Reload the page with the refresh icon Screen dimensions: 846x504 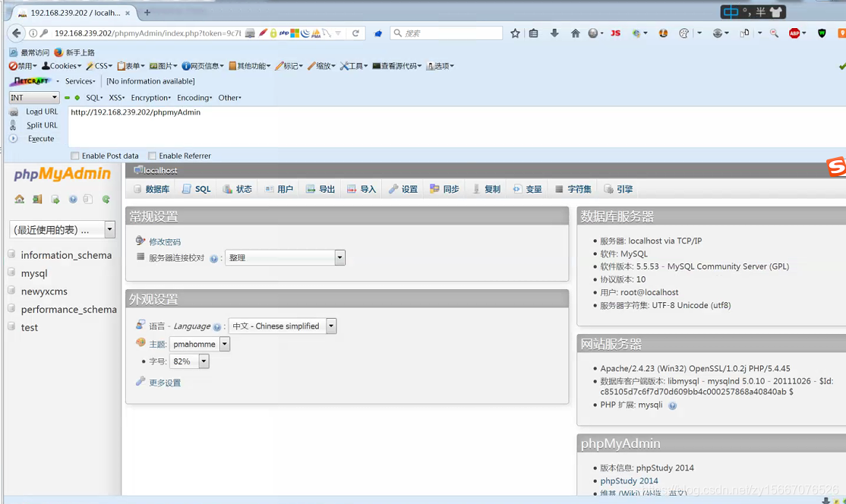(x=355, y=33)
